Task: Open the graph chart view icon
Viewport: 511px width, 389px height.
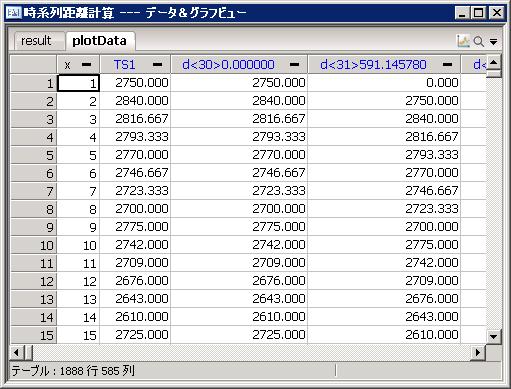Action: click(x=463, y=41)
